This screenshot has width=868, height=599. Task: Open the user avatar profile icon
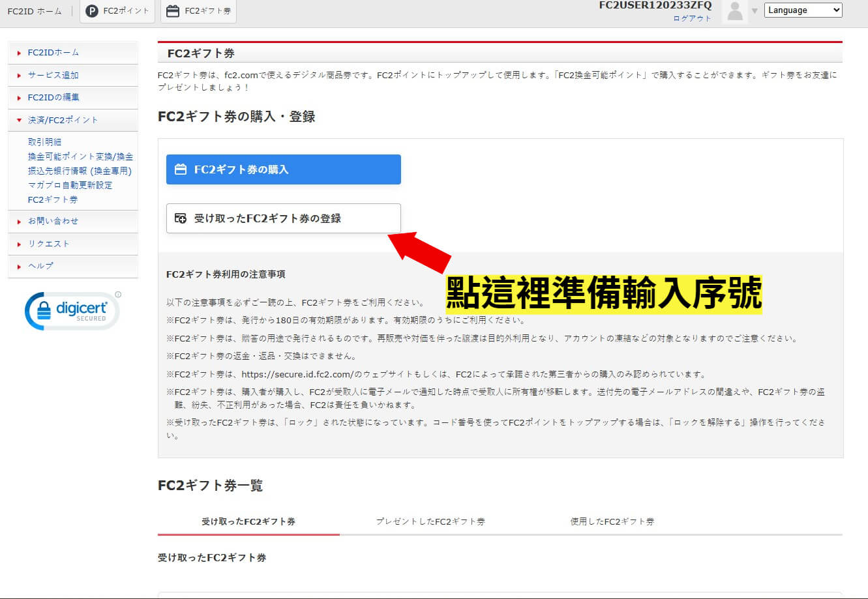click(734, 11)
